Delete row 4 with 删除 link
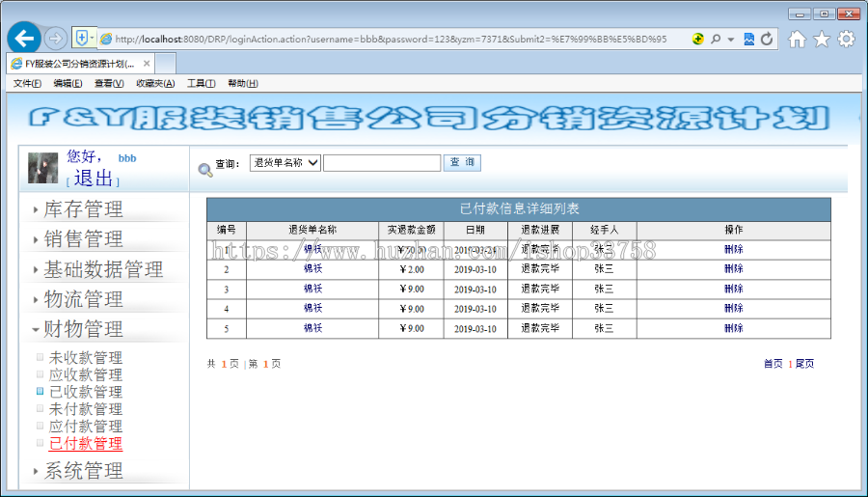 (734, 308)
